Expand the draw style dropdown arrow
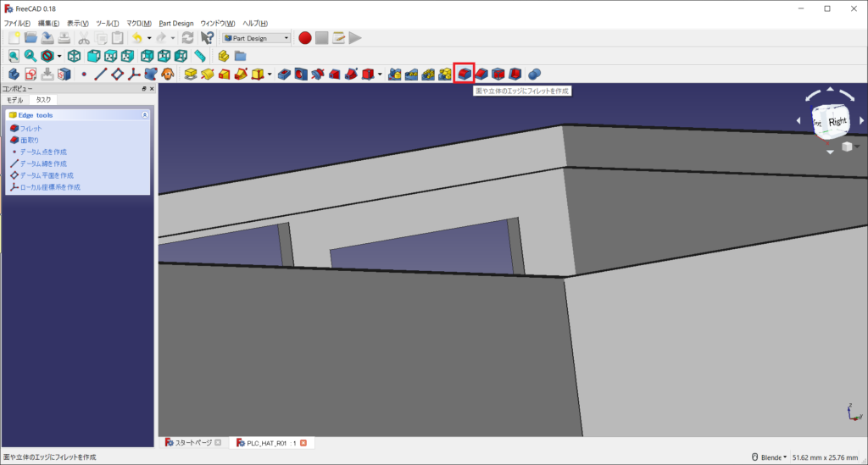The width and height of the screenshot is (868, 465). click(x=59, y=56)
